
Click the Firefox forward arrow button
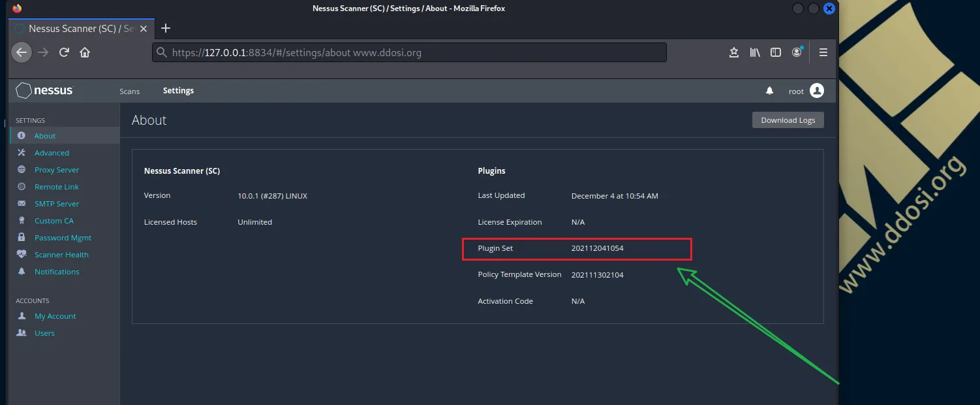[43, 52]
